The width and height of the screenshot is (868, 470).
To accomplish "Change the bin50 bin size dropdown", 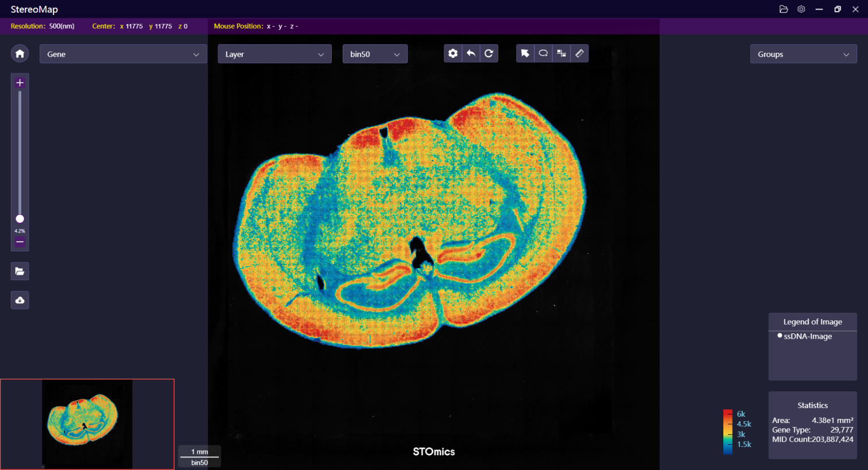I will [375, 54].
